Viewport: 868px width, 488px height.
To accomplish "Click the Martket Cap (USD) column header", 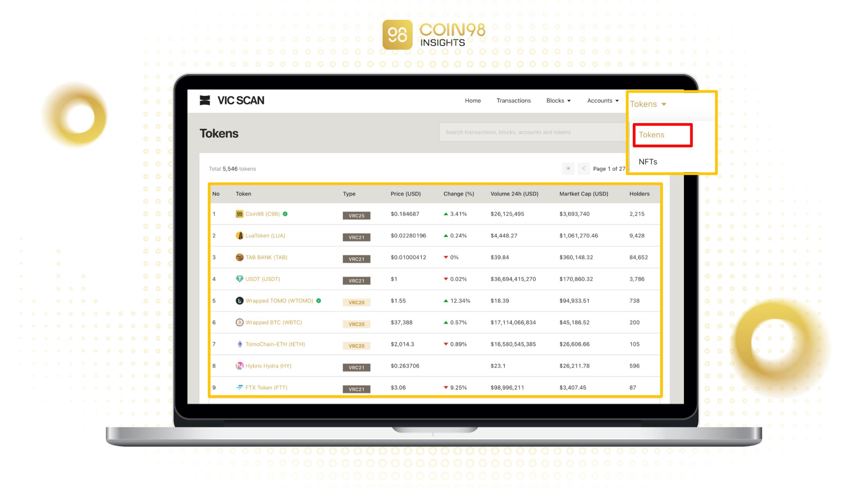I will tap(584, 194).
